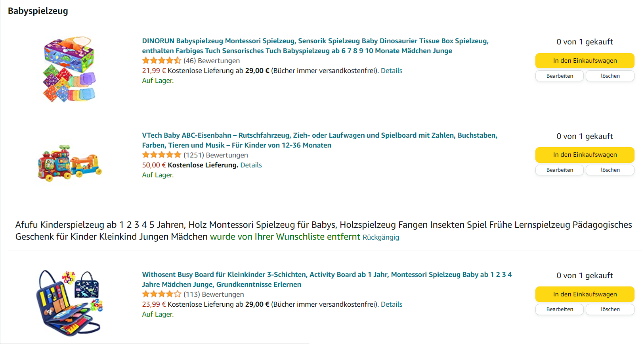The width and height of the screenshot is (644, 344).
Task: Open the DINORUN tissue box toy thumbnail
Action: click(70, 69)
